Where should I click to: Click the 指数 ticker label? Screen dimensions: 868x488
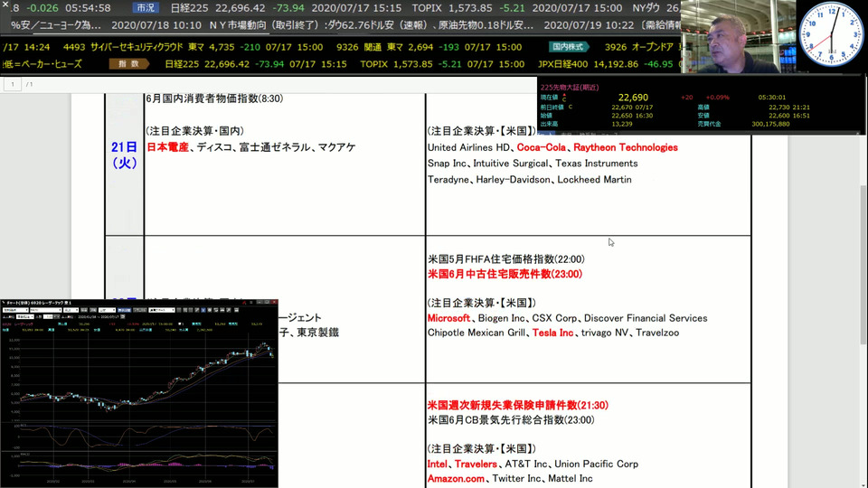click(128, 63)
